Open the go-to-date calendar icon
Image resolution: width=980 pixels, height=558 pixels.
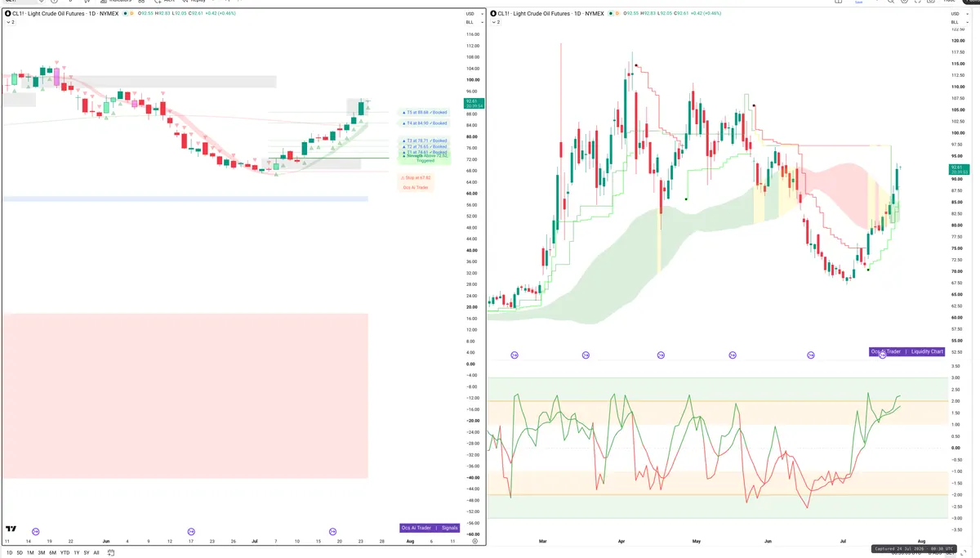click(109, 553)
